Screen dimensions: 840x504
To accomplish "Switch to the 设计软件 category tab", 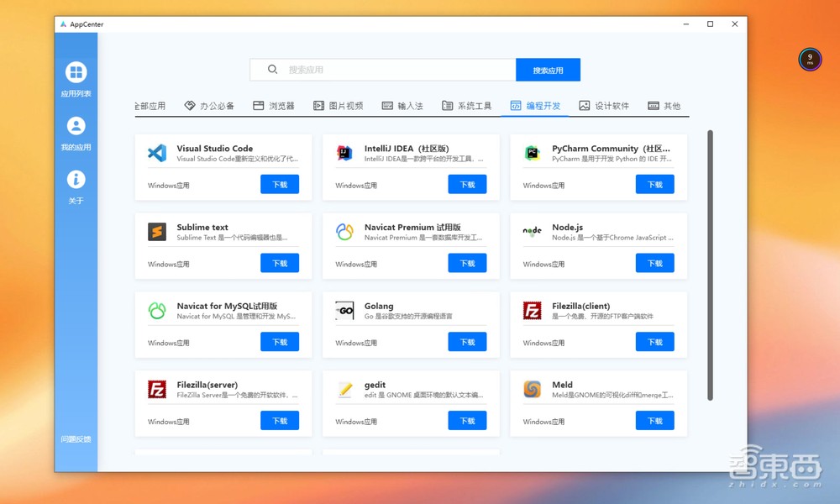I will click(604, 106).
